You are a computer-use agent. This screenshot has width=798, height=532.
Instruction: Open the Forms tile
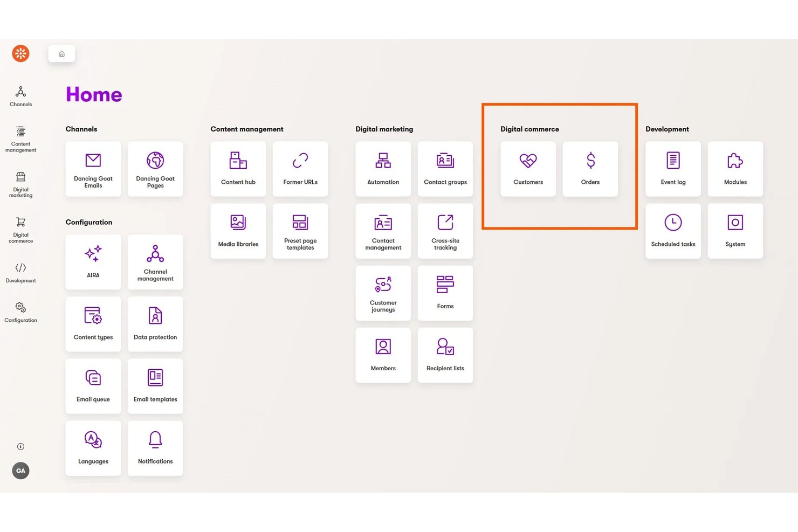[445, 293]
